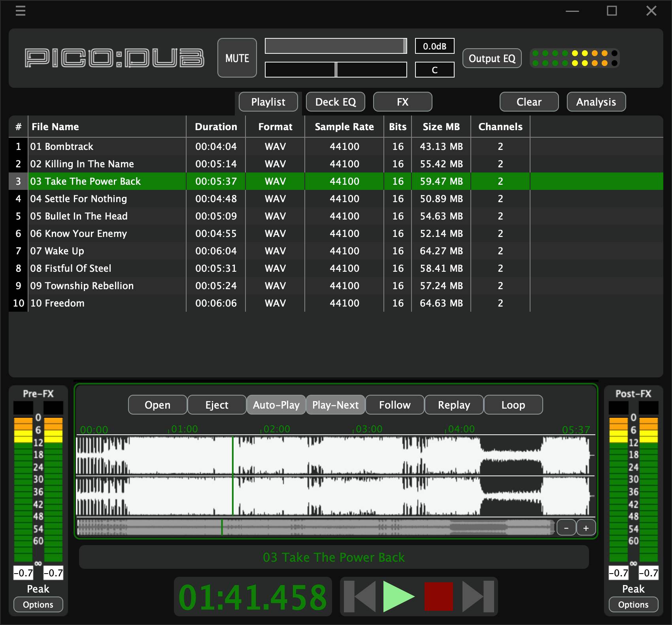Mute the master output
672x625 pixels.
tap(237, 58)
